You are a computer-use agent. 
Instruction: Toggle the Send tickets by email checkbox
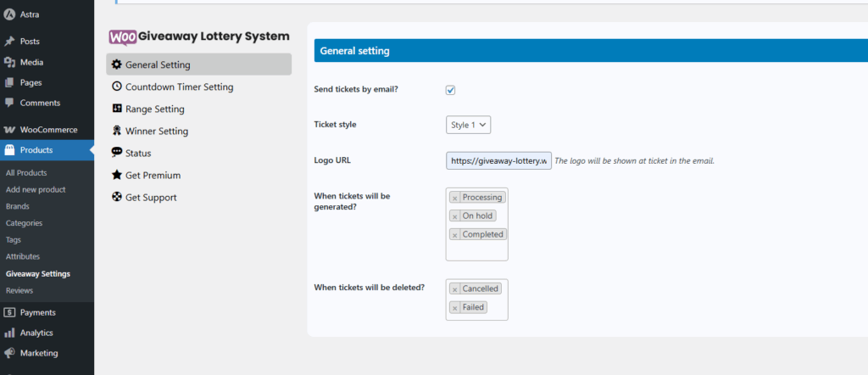pyautogui.click(x=451, y=90)
